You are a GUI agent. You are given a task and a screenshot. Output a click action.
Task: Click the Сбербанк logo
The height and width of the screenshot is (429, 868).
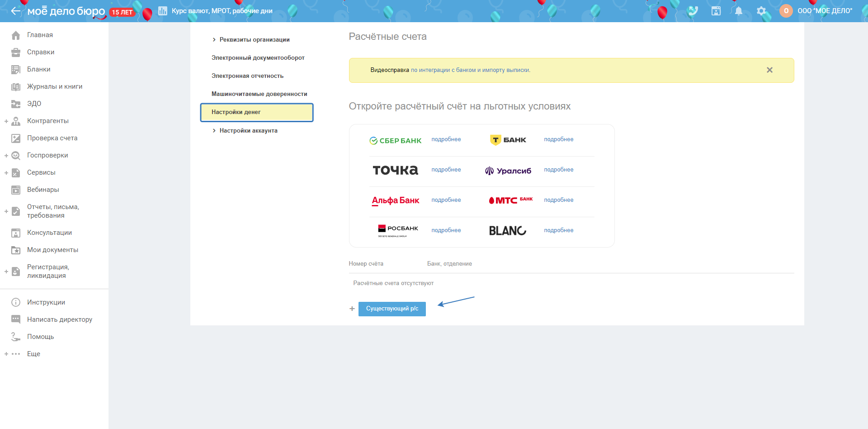396,141
